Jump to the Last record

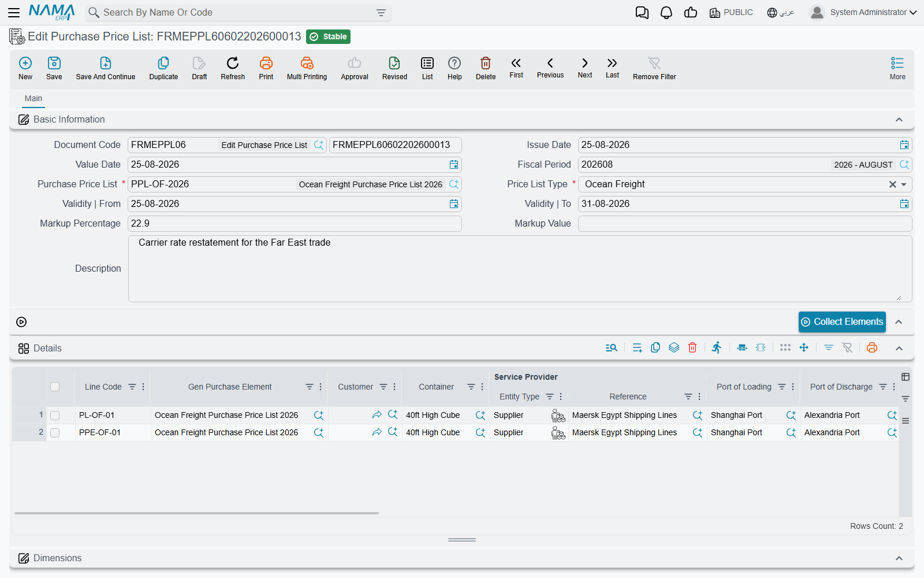click(613, 68)
